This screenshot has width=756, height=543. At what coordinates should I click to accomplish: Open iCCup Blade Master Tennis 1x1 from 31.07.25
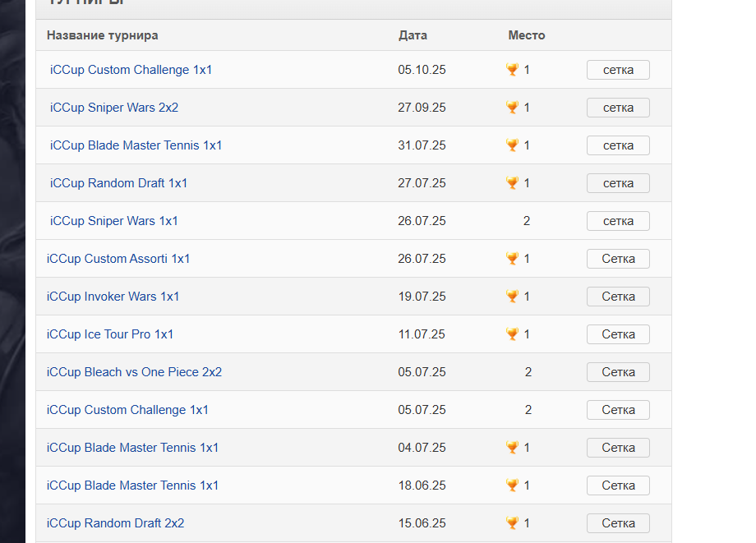tap(136, 145)
